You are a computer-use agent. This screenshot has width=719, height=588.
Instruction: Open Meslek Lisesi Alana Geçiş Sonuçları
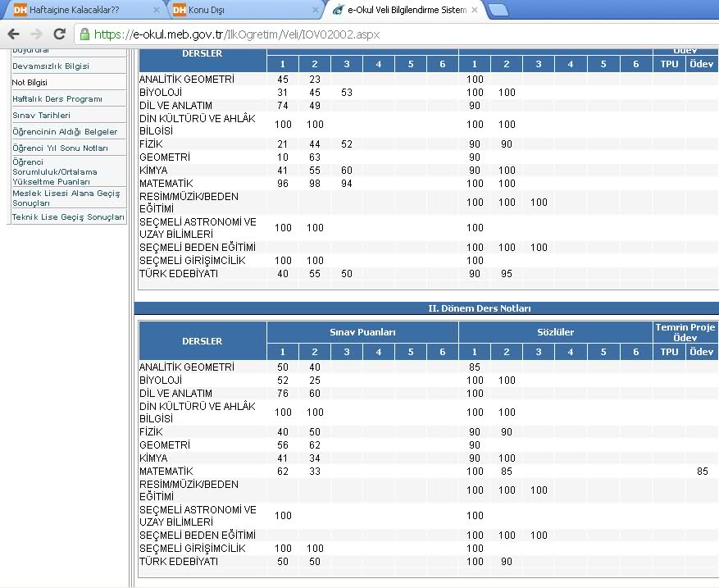click(66, 197)
